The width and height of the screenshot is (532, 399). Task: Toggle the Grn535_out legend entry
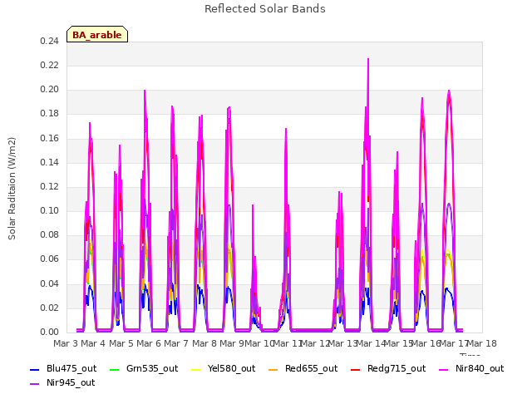click(144, 368)
